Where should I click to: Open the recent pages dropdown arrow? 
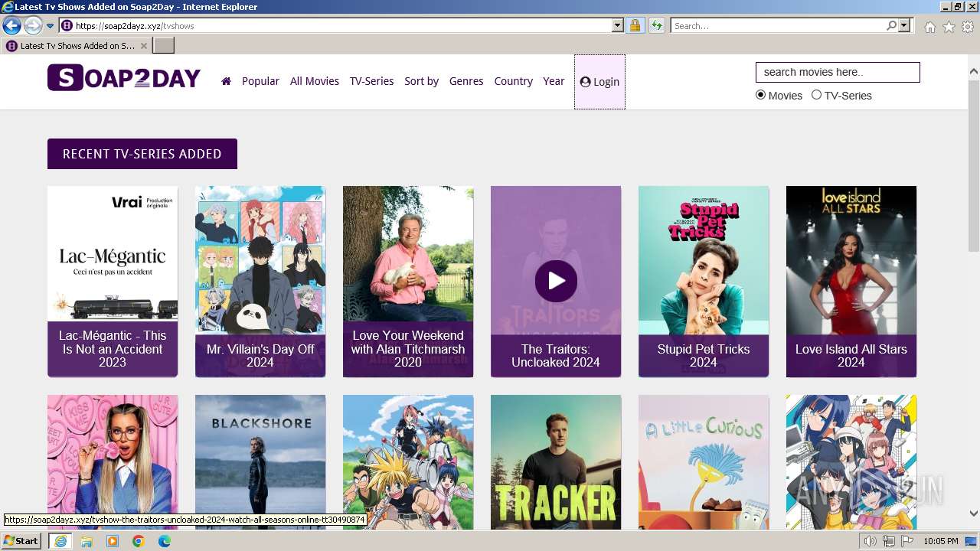click(x=51, y=26)
